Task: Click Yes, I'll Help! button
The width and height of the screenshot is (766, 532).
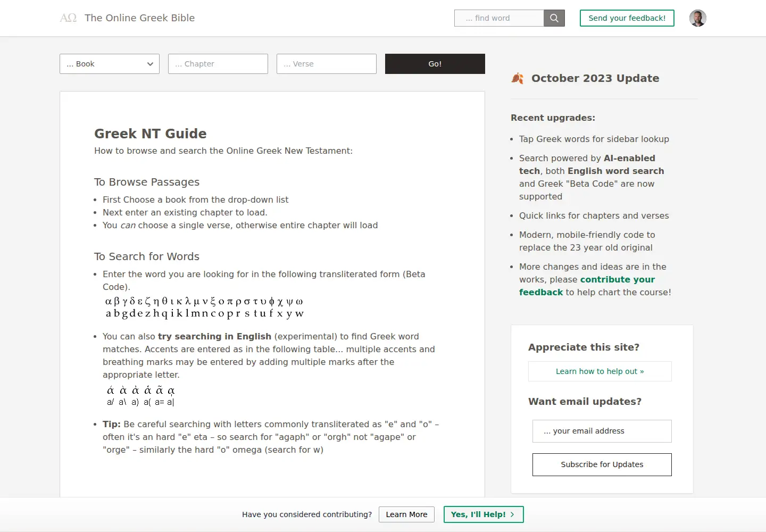Action: point(484,514)
